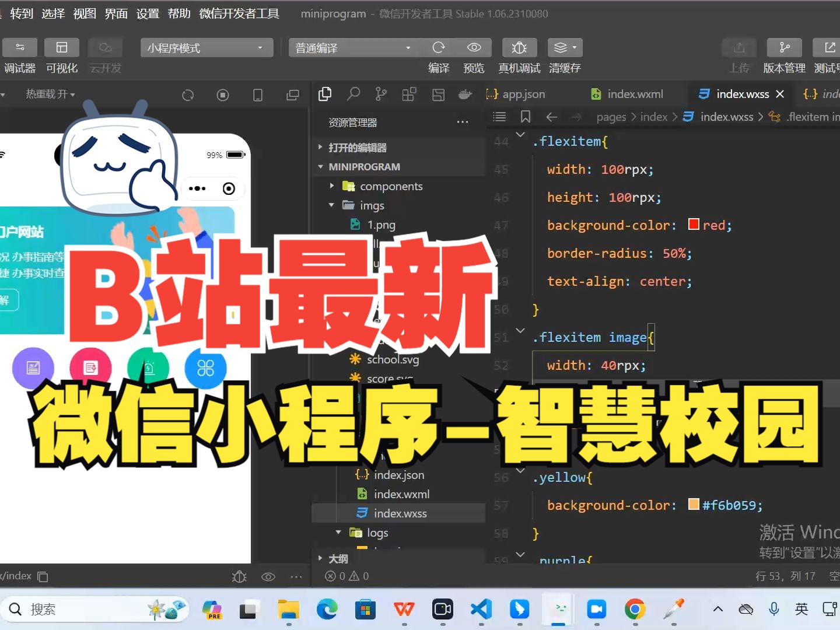The image size is (840, 630).
Task: Click the red color swatch
Action: pyautogui.click(x=694, y=225)
